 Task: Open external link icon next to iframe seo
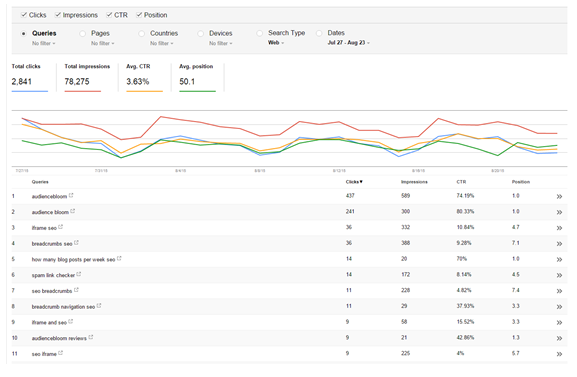61,227
